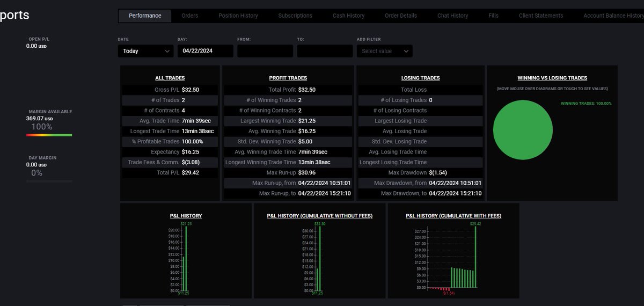Click the Profit Trades heading
This screenshot has width=644, height=306.
[x=288, y=78]
